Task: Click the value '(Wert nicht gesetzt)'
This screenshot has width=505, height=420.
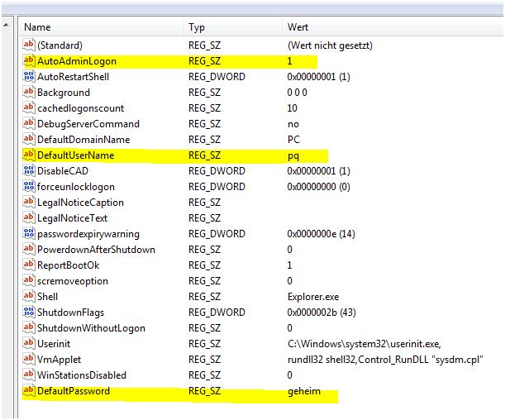Action: [x=330, y=45]
